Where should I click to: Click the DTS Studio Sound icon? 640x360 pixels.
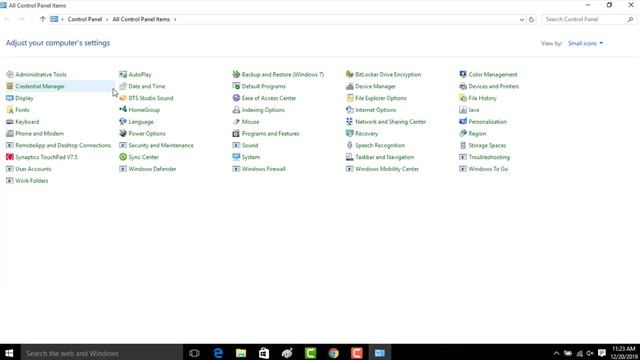point(123,98)
